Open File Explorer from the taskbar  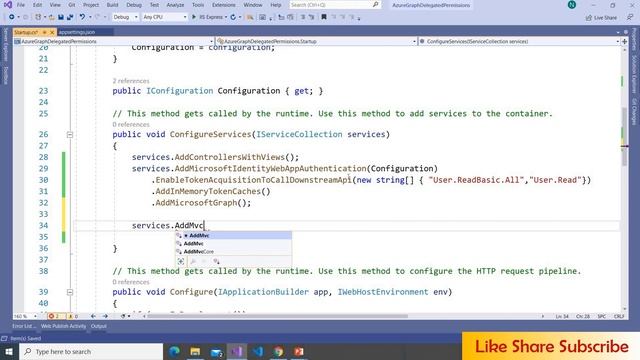(x=195, y=351)
